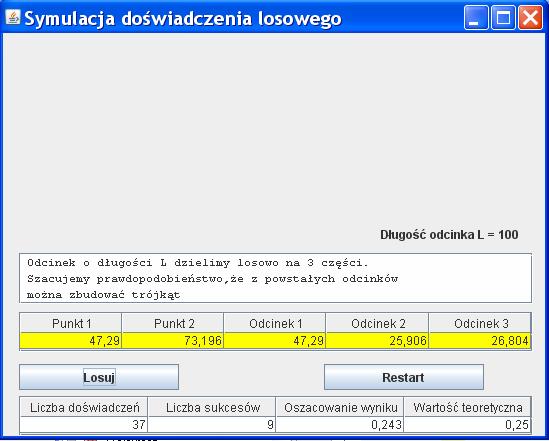Image resolution: width=549 pixels, height=441 pixels.
Task: Click the Java icon in title bar
Action: [x=13, y=17]
